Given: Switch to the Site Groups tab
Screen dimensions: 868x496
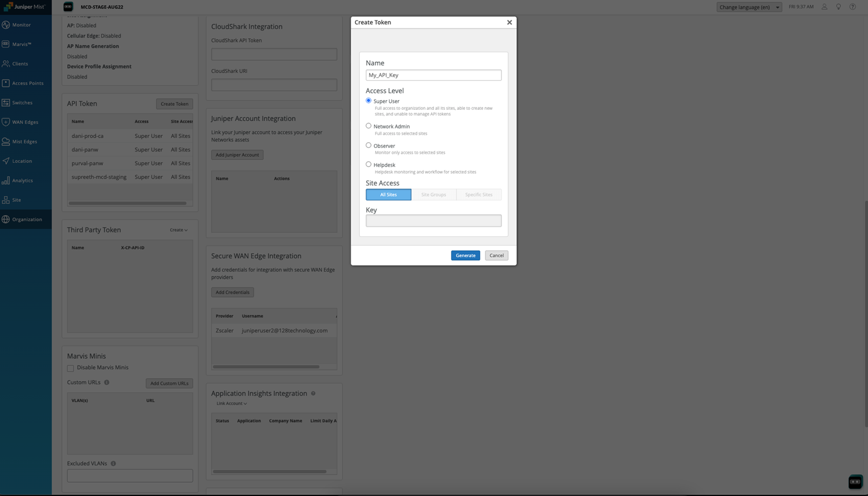Looking at the screenshot, I should tap(433, 195).
